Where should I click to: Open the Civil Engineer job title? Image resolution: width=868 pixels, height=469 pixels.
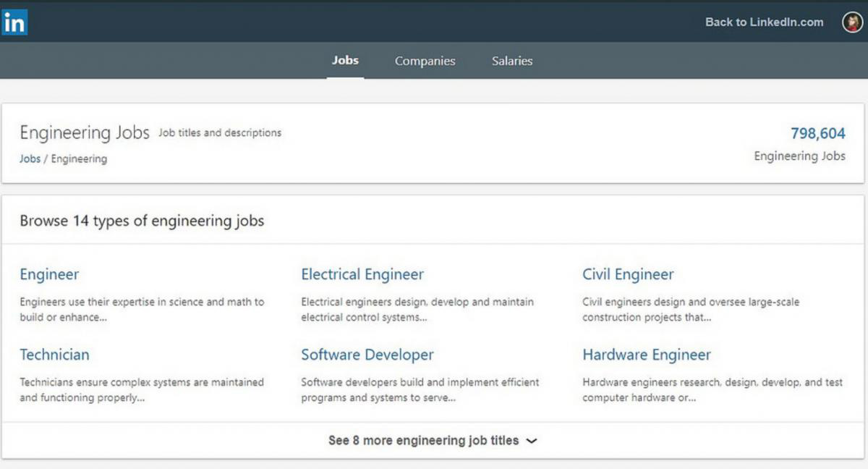pos(628,274)
